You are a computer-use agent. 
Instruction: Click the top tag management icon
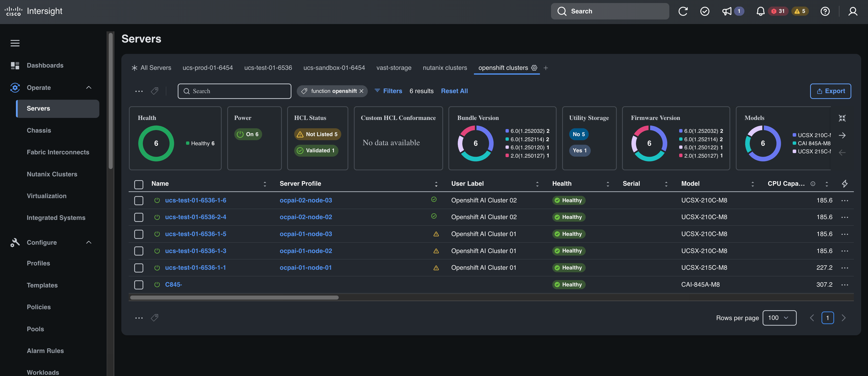click(155, 91)
